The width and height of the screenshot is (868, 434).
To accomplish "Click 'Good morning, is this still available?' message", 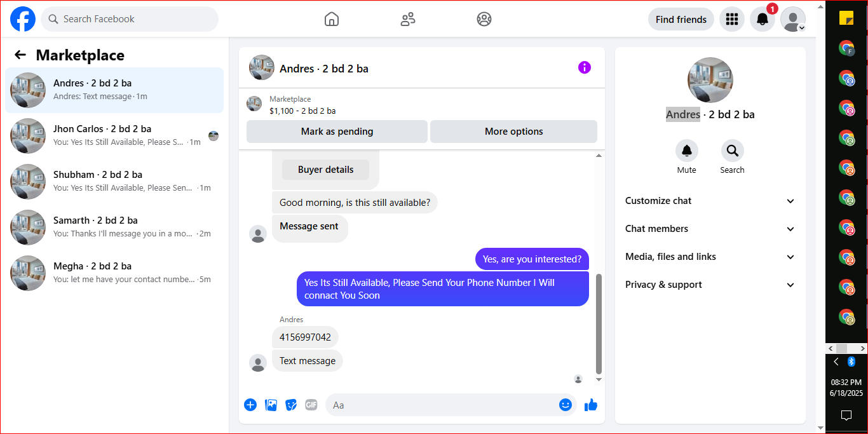I will pos(355,203).
